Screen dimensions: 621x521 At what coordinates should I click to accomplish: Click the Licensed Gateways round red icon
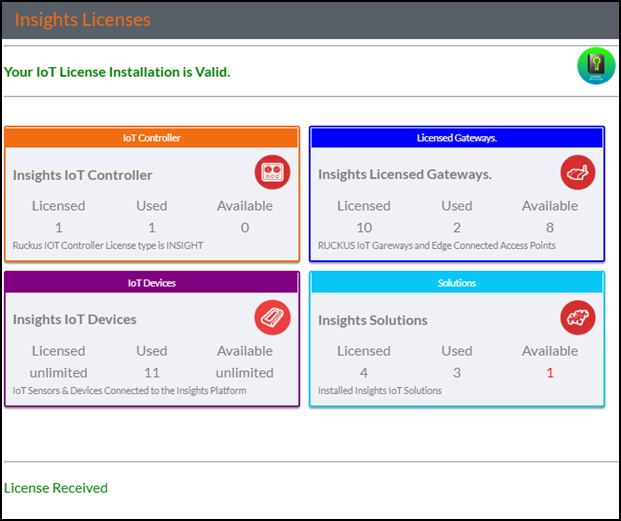point(578,172)
